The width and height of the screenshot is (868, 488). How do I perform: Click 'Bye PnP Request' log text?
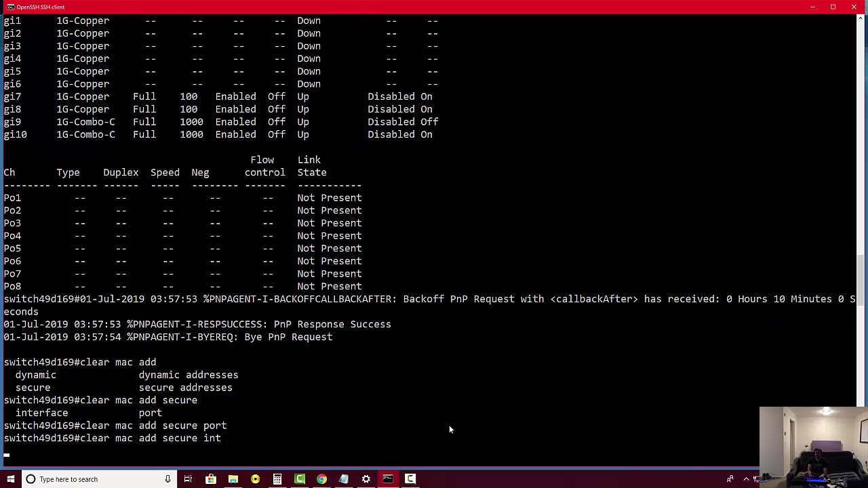[x=288, y=337]
